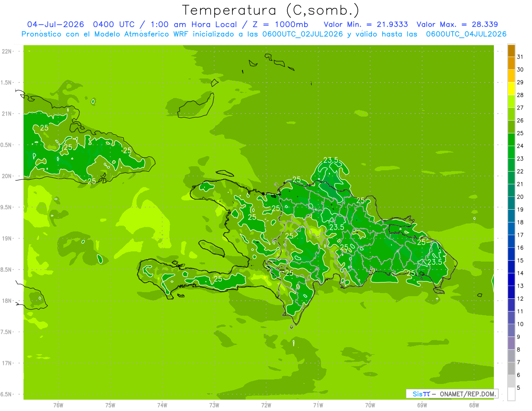Select the 'Z = 1000mb' pressure level text

[280, 24]
